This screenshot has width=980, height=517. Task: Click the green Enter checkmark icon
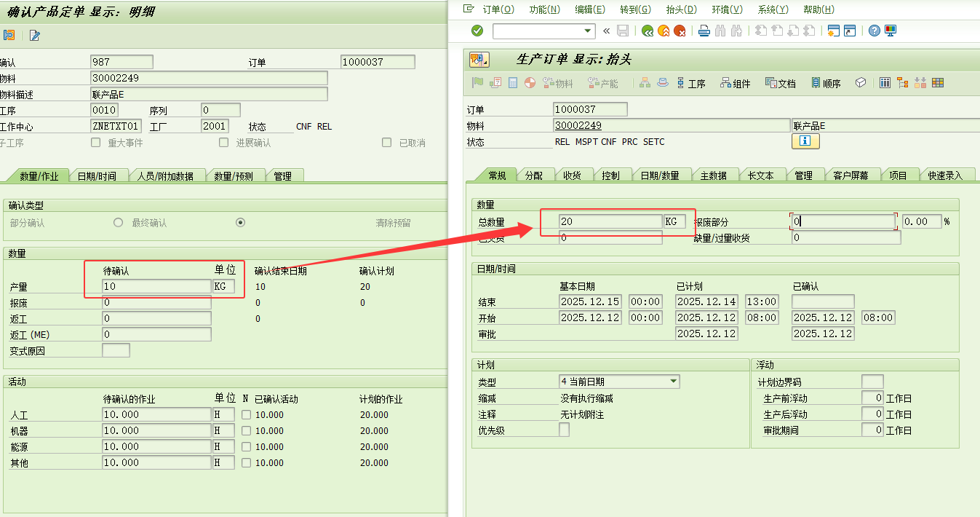click(477, 31)
